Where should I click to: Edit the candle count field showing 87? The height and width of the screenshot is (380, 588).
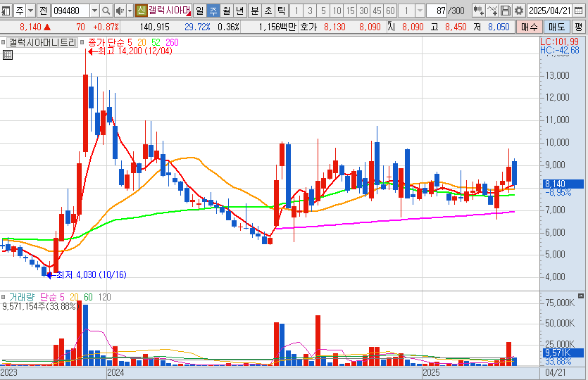[x=437, y=11]
